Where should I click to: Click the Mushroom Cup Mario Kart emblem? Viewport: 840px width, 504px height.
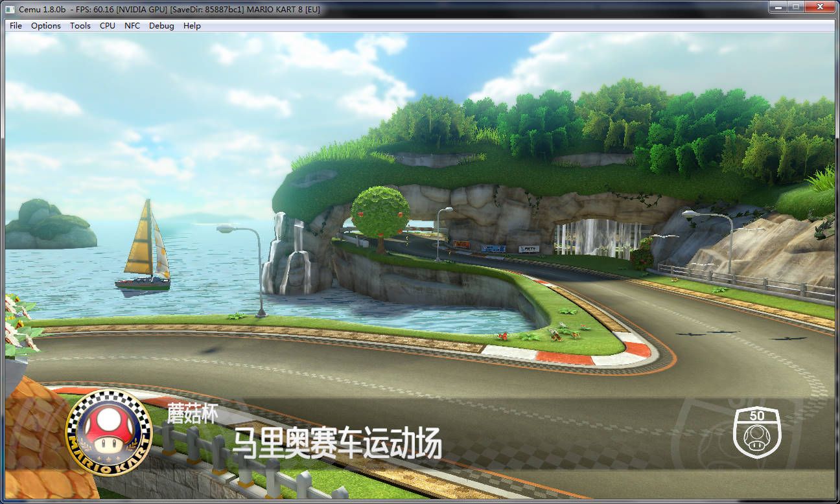pyautogui.click(x=109, y=432)
